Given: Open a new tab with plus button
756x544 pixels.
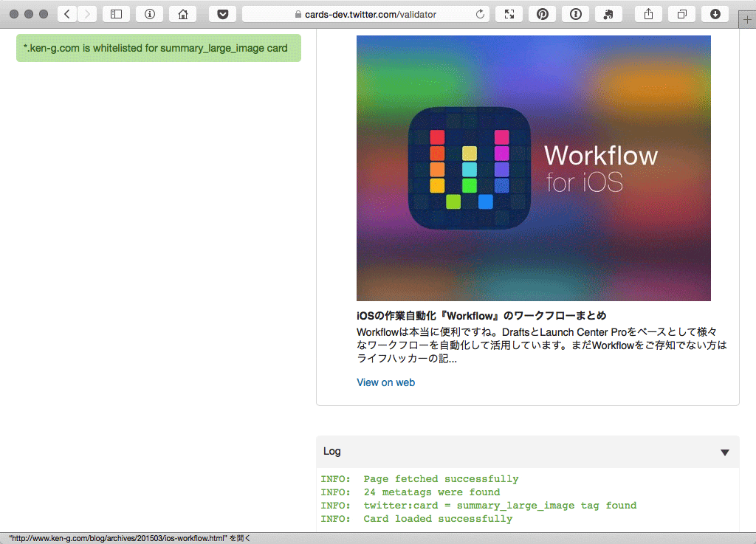Looking at the screenshot, I should [747, 19].
